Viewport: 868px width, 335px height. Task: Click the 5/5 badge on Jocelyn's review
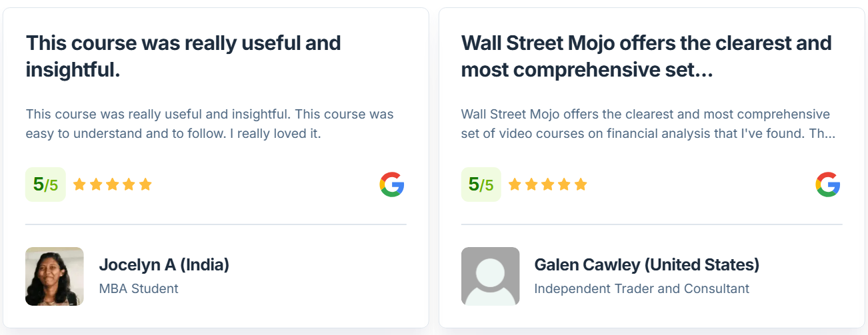(x=45, y=184)
